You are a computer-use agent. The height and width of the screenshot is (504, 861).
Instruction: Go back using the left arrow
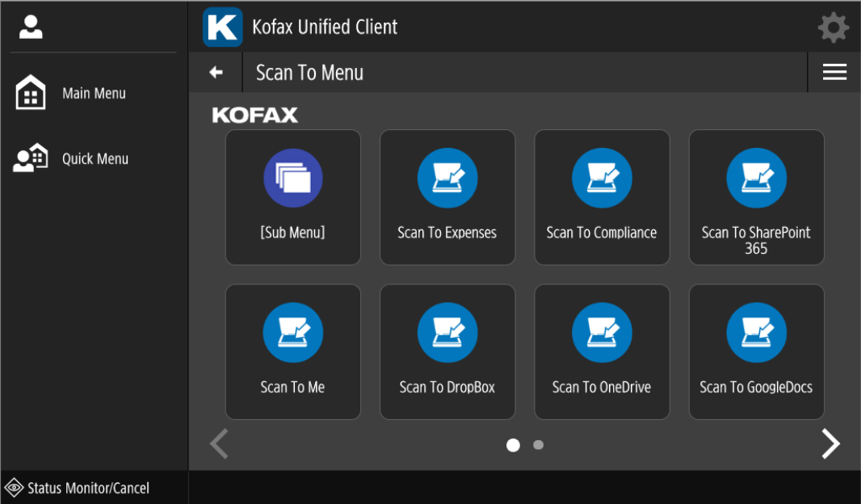216,73
